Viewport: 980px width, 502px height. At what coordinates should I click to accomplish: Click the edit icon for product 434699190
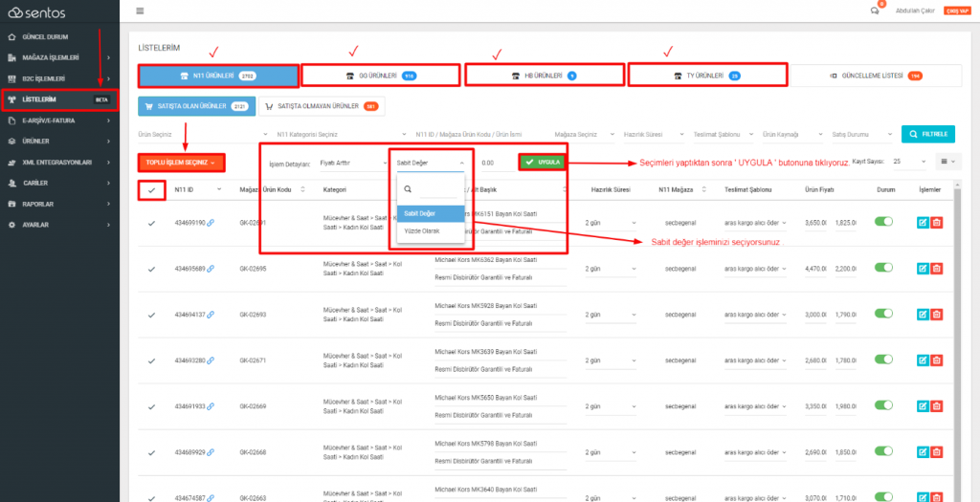(922, 223)
